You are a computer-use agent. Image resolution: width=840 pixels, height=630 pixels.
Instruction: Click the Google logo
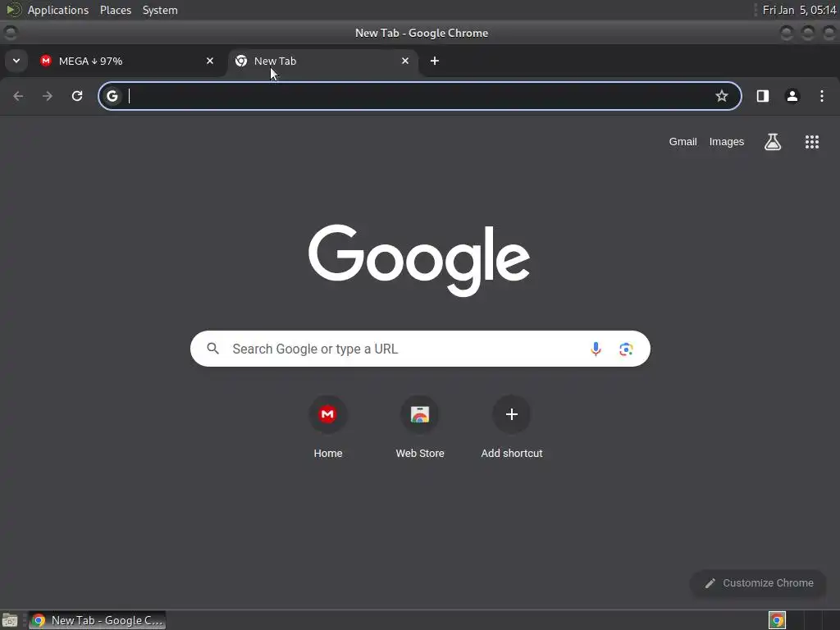(419, 260)
